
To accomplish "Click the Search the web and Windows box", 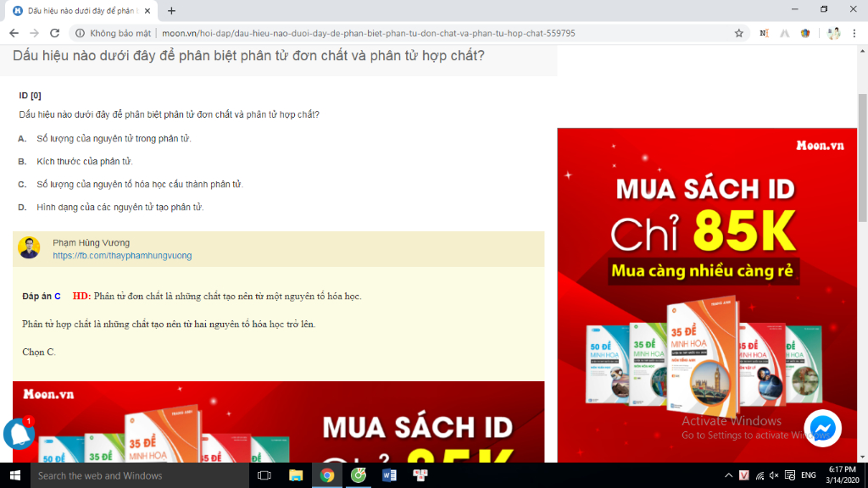I will 140,475.
